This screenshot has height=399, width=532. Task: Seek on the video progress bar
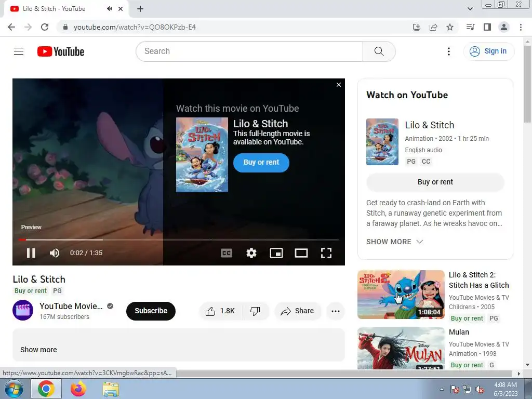[x=179, y=240]
